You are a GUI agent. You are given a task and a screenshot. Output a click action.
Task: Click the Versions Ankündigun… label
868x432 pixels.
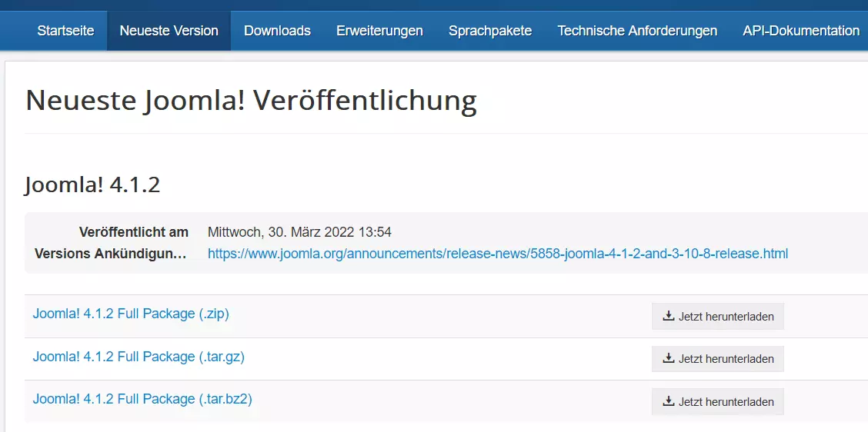click(112, 254)
